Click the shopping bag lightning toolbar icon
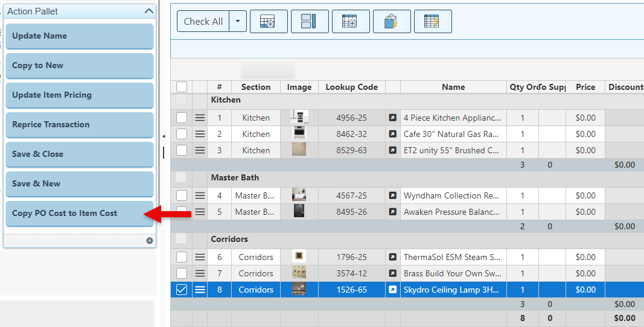The height and width of the screenshot is (327, 644). (391, 22)
